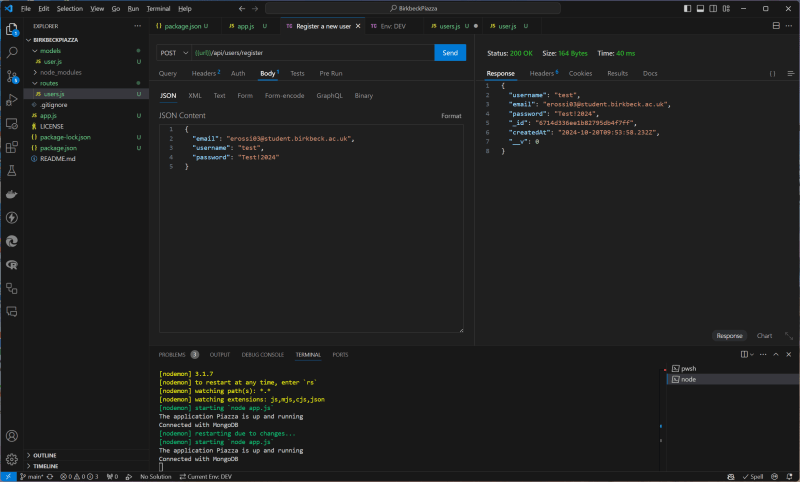Toggle primary side bar visibility
Viewport: 800px width, 482px height.
coord(687,9)
